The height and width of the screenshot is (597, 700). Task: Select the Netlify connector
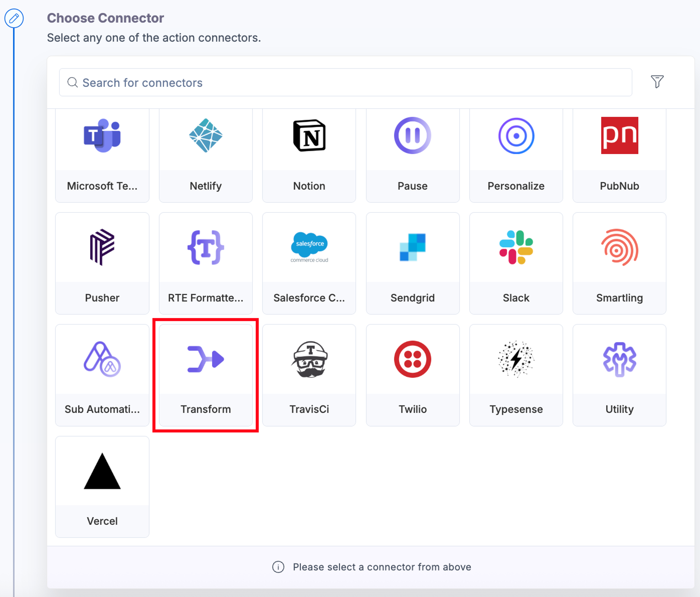click(206, 156)
